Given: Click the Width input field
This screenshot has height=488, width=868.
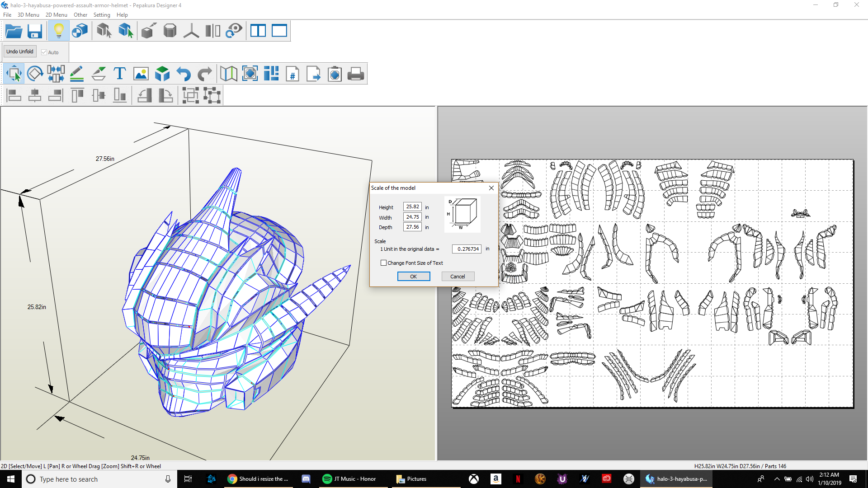Looking at the screenshot, I should (x=412, y=217).
